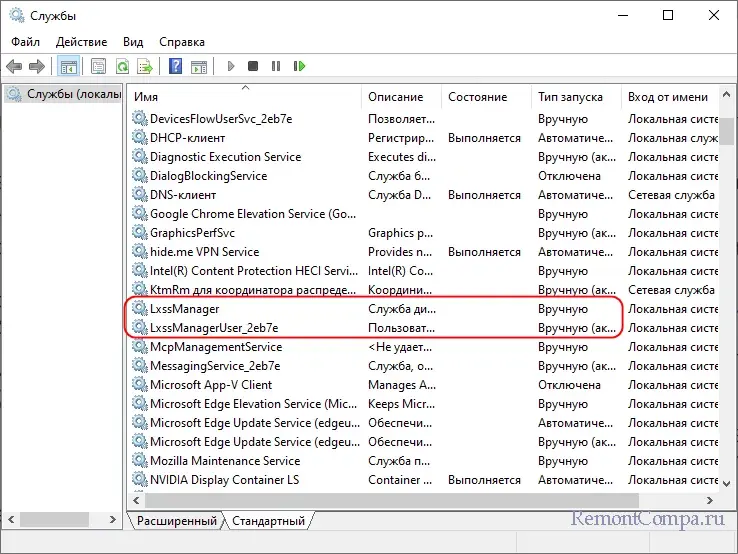738x554 pixels.
Task: Click the Export List toolbar icon
Action: pyautogui.click(x=145, y=67)
